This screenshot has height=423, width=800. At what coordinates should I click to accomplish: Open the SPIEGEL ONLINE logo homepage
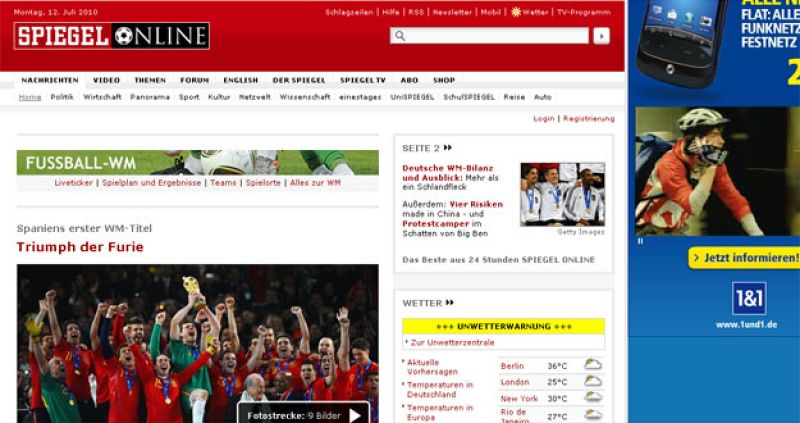point(112,37)
